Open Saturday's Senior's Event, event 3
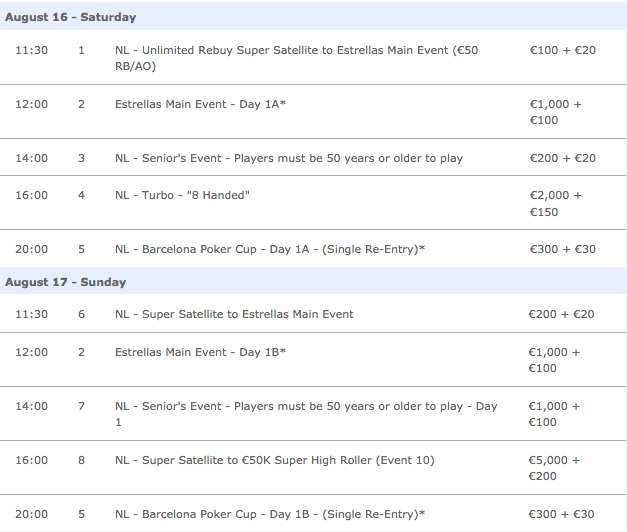The image size is (627, 532). coord(289,158)
